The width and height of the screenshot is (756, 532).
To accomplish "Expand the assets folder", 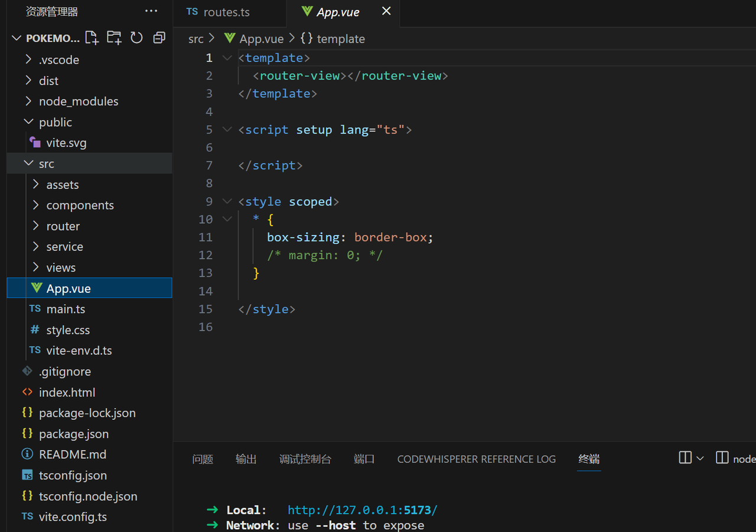I will pos(36,184).
